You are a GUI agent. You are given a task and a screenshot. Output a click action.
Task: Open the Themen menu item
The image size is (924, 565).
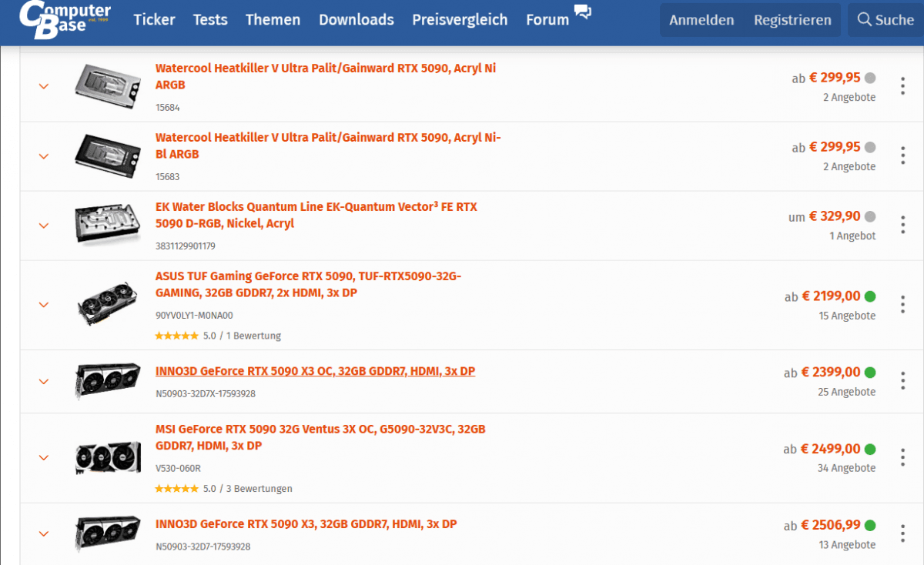273,20
